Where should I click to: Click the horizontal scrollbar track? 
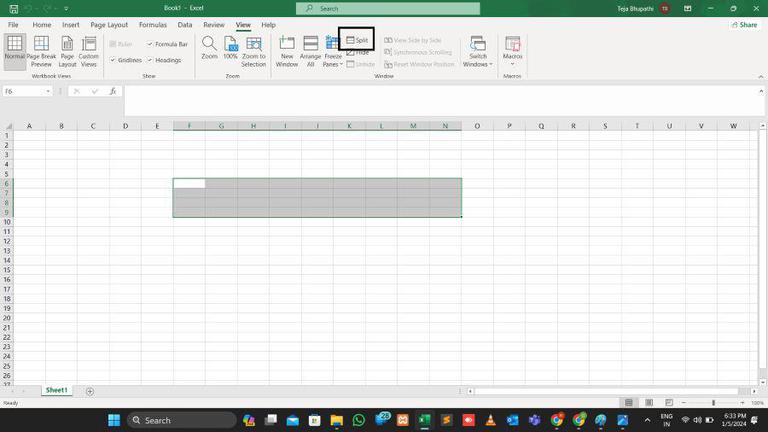coord(606,391)
